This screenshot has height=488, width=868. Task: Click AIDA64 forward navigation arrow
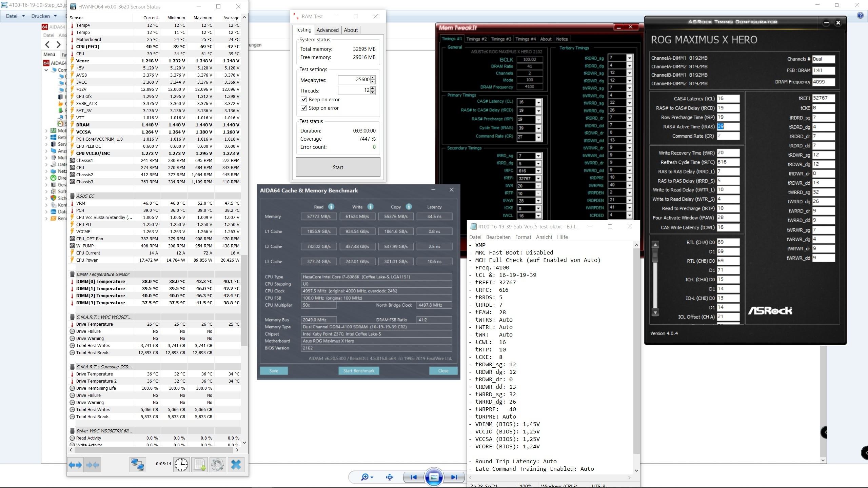tap(58, 44)
